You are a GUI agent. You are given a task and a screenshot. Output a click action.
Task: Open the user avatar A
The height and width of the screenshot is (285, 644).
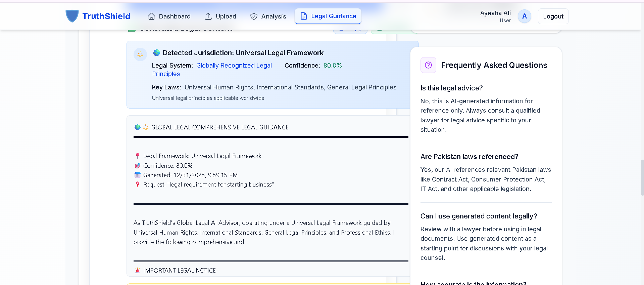[524, 16]
